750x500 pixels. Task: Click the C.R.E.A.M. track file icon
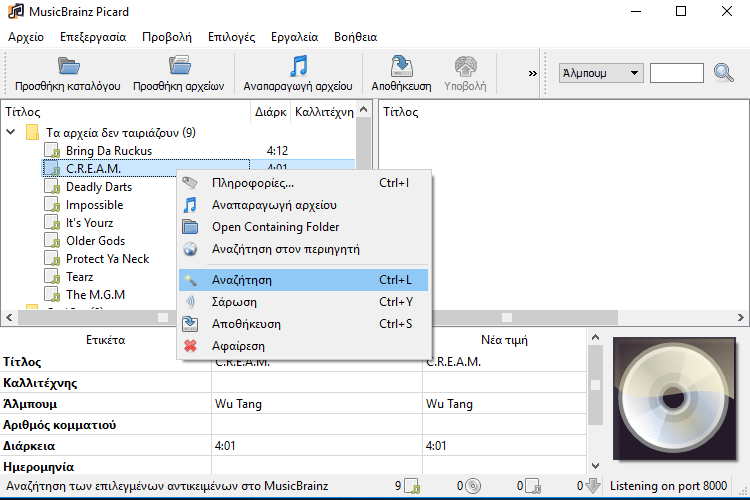[x=52, y=168]
